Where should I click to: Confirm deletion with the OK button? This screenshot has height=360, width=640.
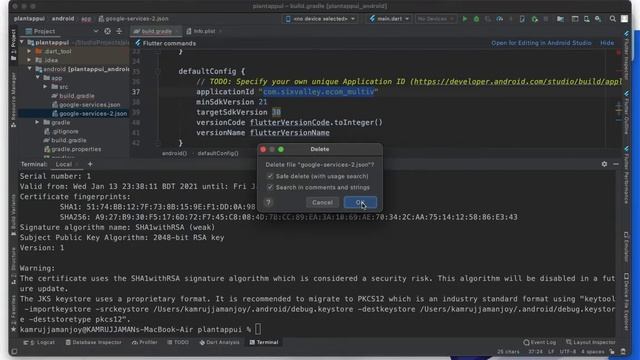pos(360,202)
